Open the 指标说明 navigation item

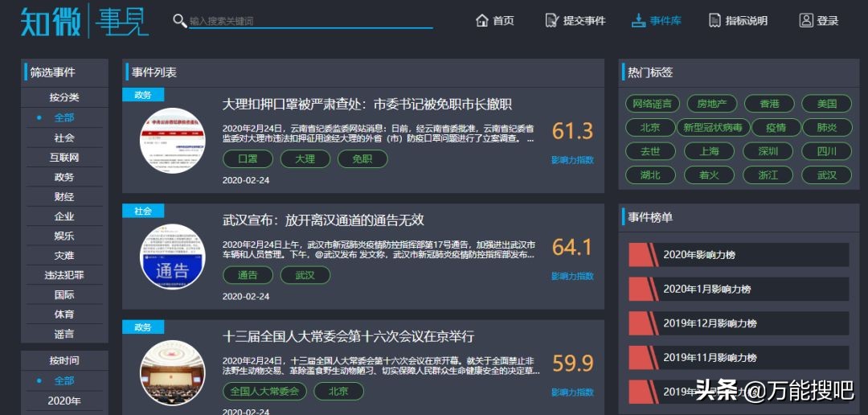[739, 20]
